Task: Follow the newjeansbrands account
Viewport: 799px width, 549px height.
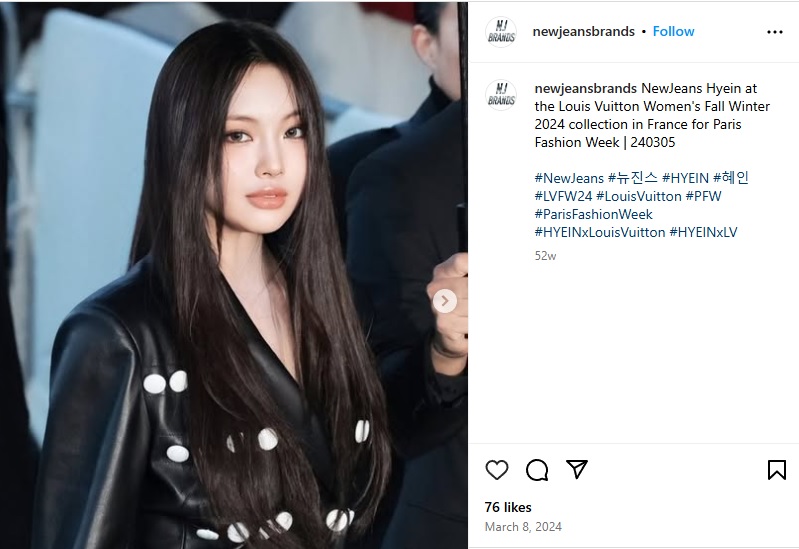Action: (x=673, y=32)
